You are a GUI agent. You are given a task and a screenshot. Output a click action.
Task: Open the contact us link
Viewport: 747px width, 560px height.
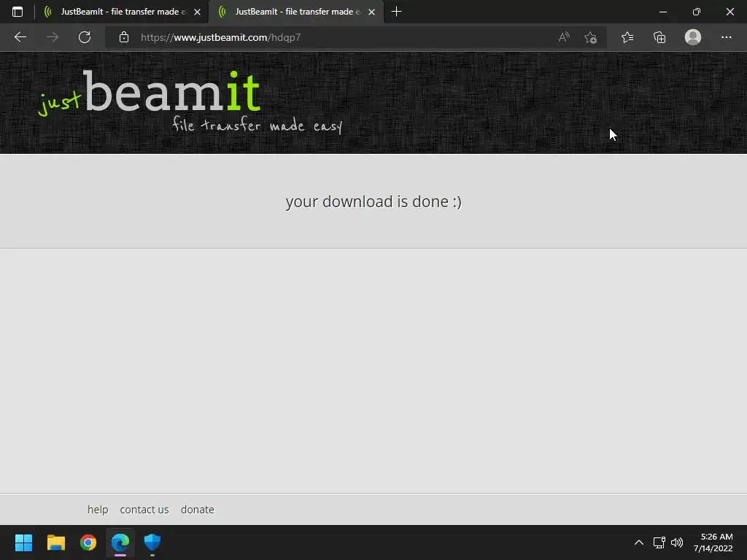(144, 510)
